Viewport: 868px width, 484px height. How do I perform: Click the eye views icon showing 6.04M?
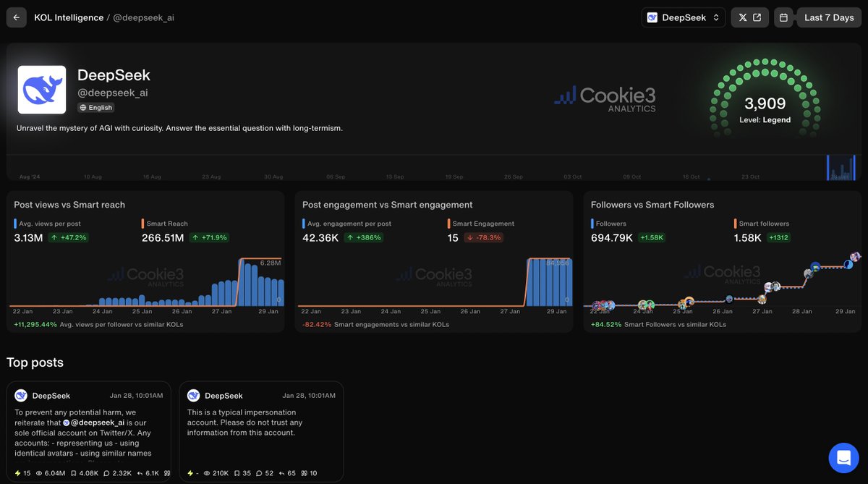[39, 473]
